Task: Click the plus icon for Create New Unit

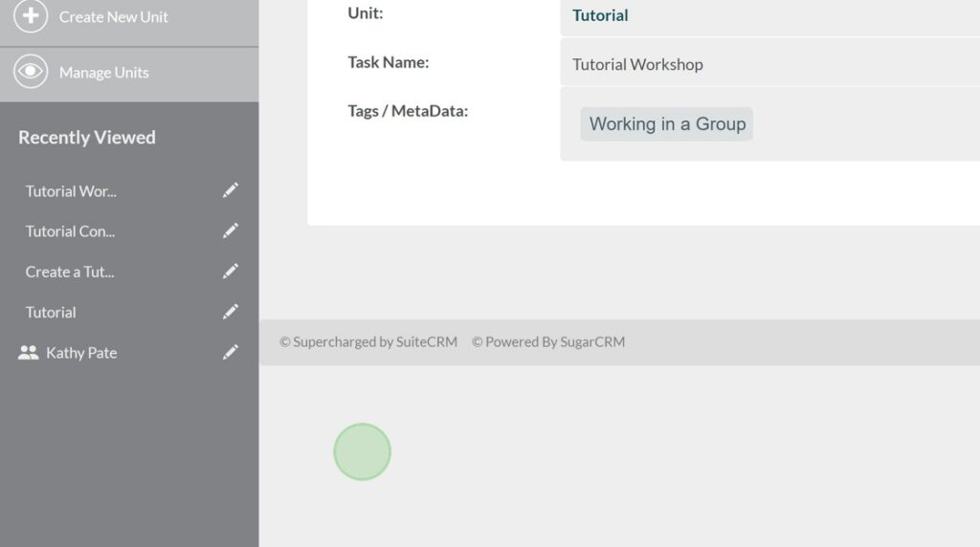Action: pos(31,16)
